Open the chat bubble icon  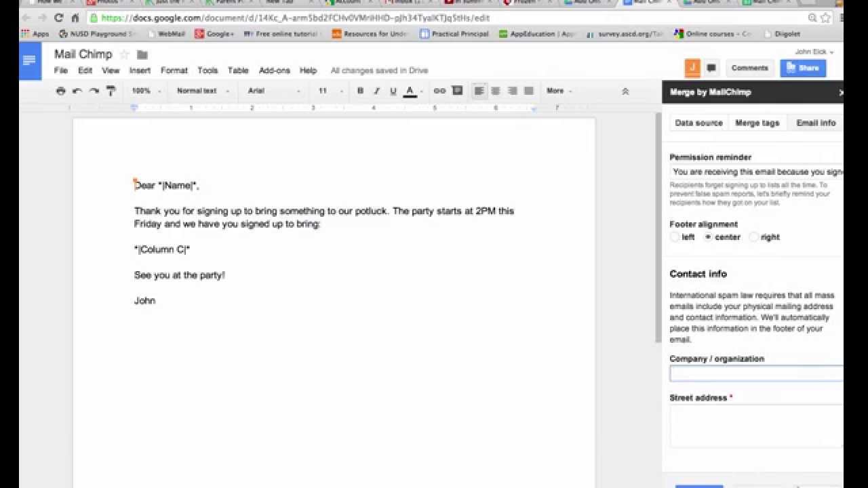(x=711, y=68)
